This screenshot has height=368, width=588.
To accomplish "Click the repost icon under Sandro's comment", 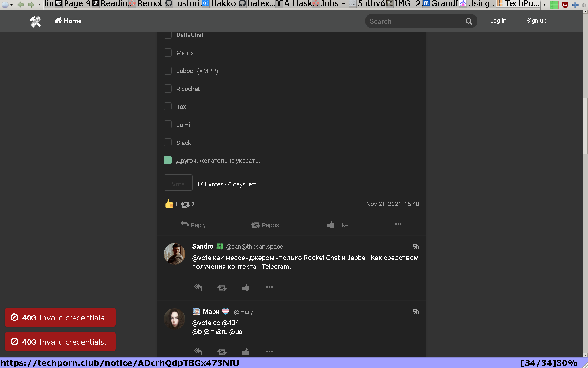I will (x=222, y=288).
